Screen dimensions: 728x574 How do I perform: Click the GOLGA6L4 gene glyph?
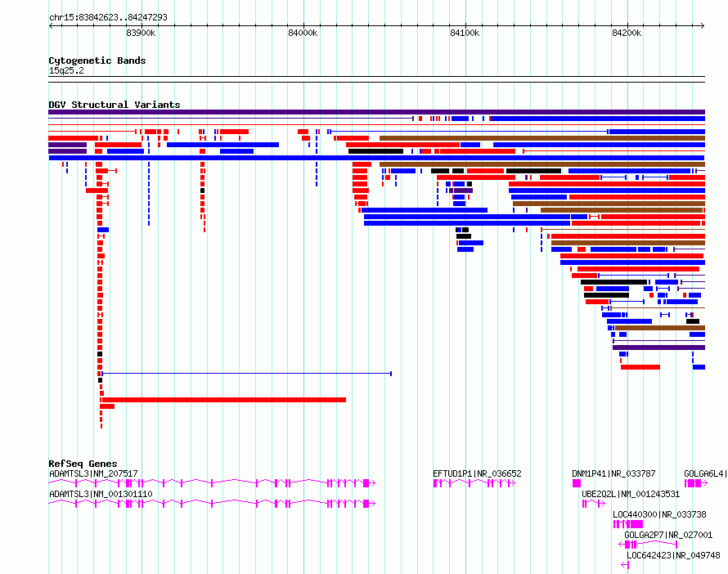click(x=695, y=483)
